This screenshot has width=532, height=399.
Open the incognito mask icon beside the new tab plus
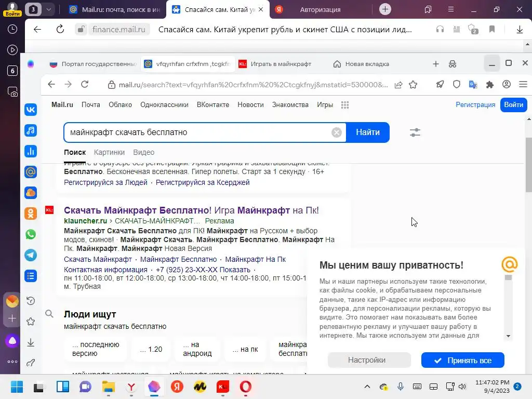[x=453, y=64]
